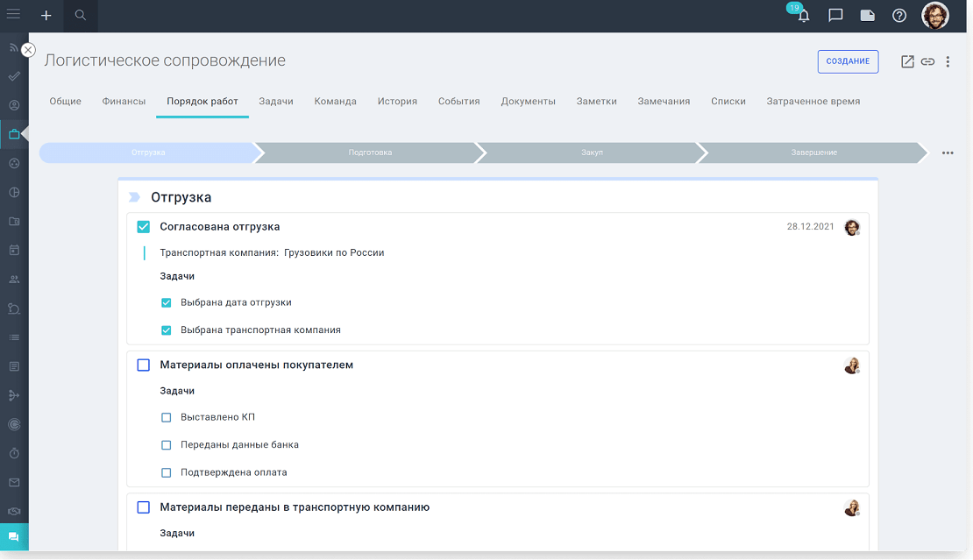Open the search magnifier icon

81,16
